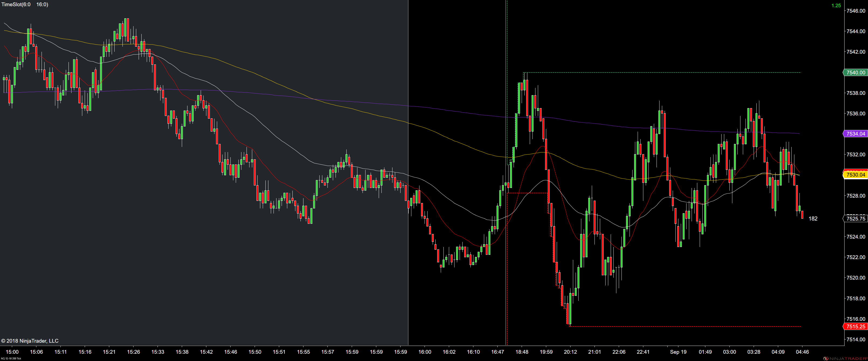Click the 7524.00 price axis label

click(x=856, y=237)
